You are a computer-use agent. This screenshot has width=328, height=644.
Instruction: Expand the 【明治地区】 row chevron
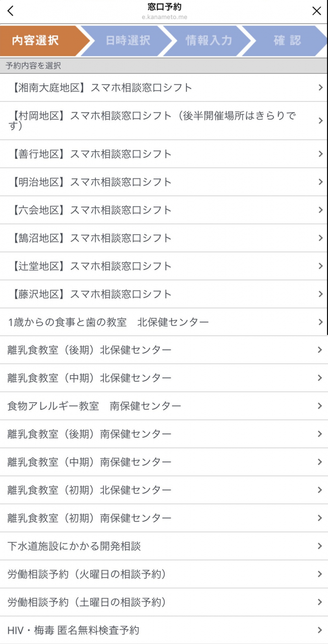[320, 182]
